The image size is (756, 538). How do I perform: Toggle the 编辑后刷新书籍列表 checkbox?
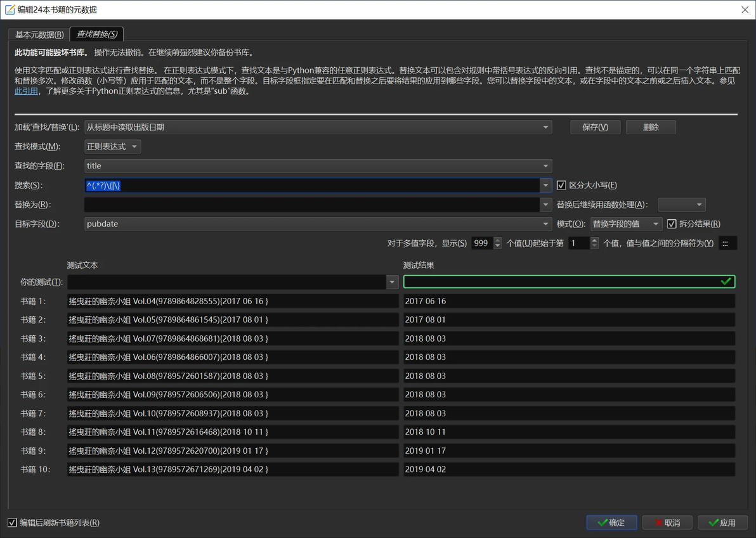tap(12, 523)
